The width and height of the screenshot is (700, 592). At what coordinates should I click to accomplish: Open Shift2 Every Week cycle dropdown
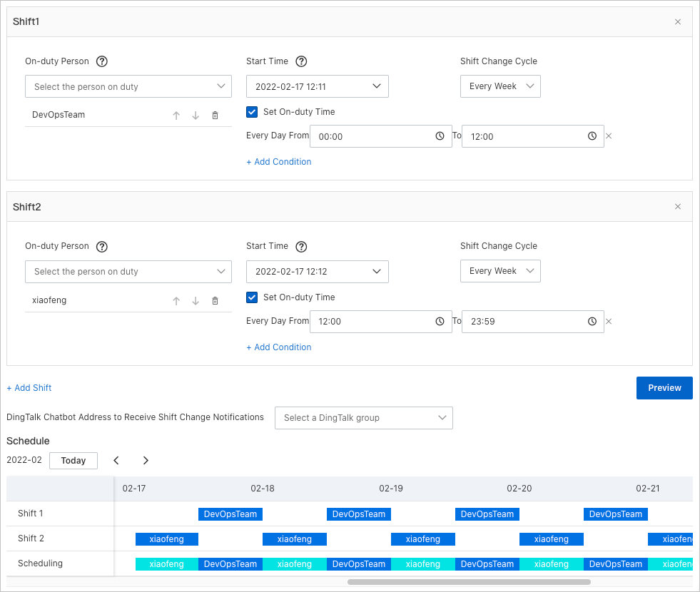[x=500, y=271]
